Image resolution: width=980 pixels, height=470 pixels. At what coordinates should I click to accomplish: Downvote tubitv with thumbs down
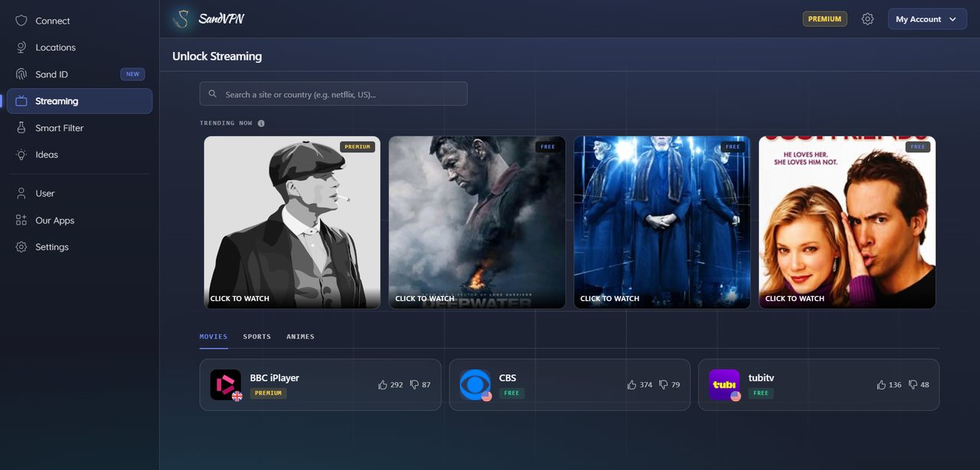(913, 385)
